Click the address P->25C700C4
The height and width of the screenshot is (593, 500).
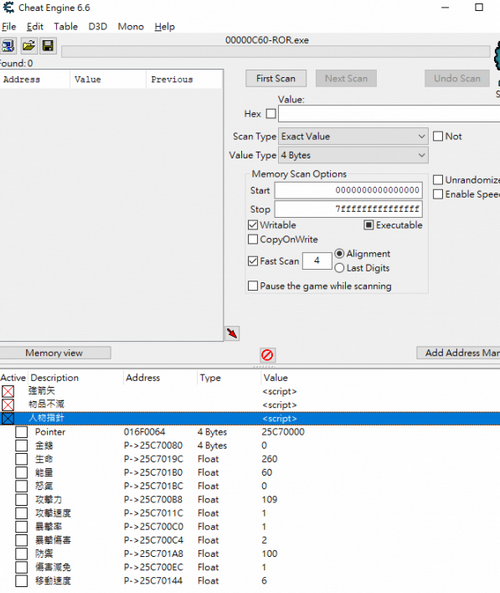154,540
